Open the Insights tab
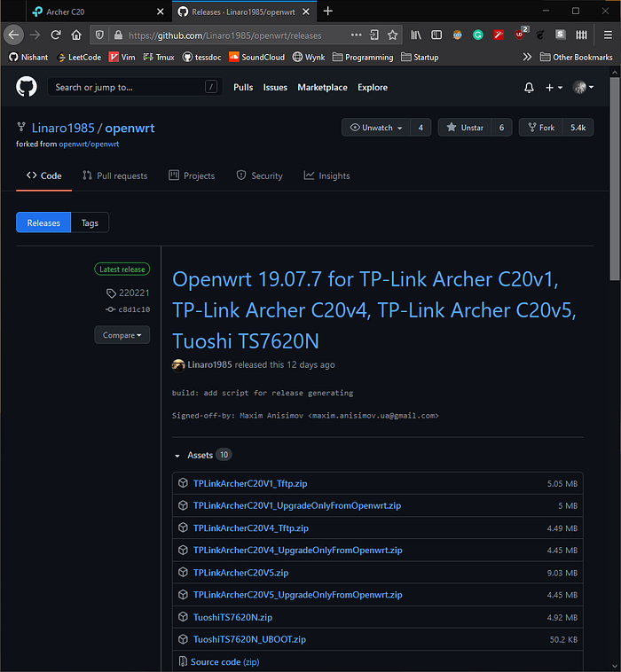The image size is (621, 672). [326, 176]
